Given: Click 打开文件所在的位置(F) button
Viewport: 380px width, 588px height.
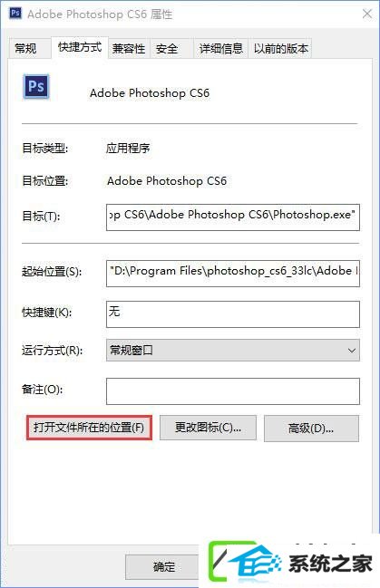Looking at the screenshot, I should tap(89, 428).
